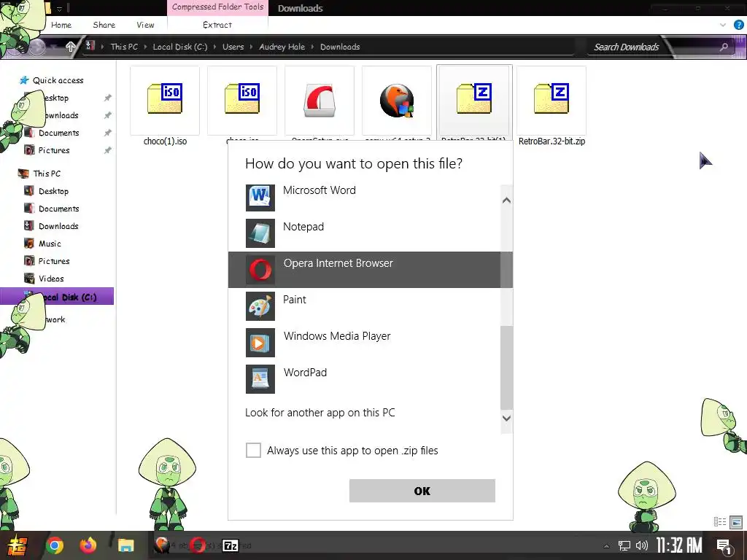The width and height of the screenshot is (747, 560).
Task: Expand the Users breadcrumb arrow
Action: [x=252, y=47]
